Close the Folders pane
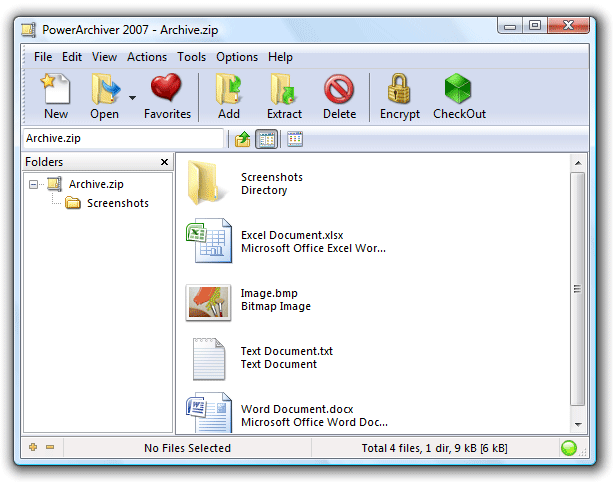Viewport: 613px width, 482px height. pyautogui.click(x=165, y=162)
